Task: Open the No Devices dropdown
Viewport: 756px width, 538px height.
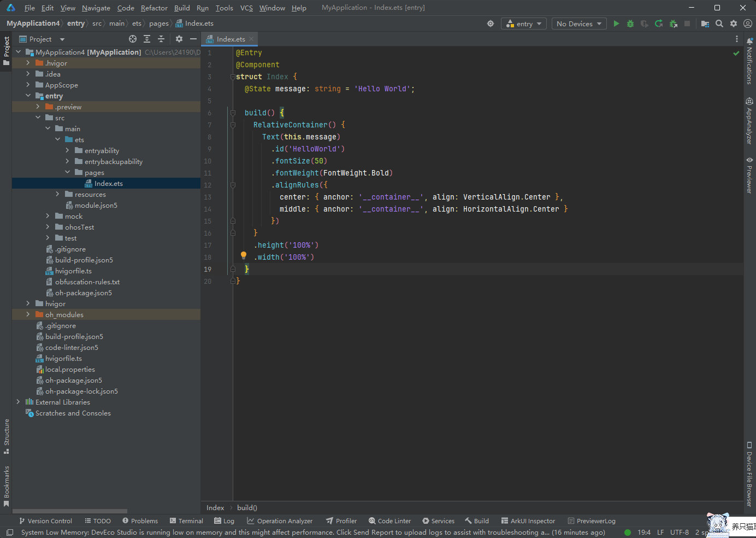Action: point(579,24)
